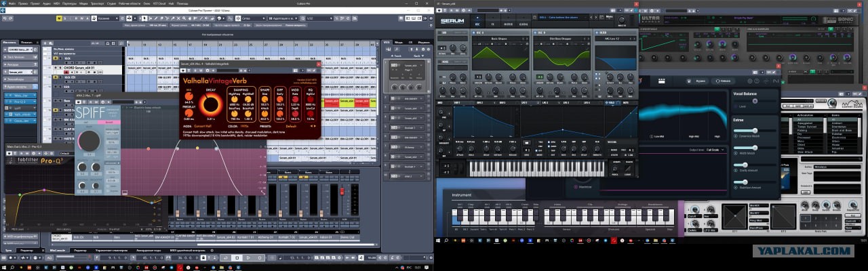Open the 1/32 quantize preset dropdown
Screen dimensions: 868x271
[x=319, y=18]
